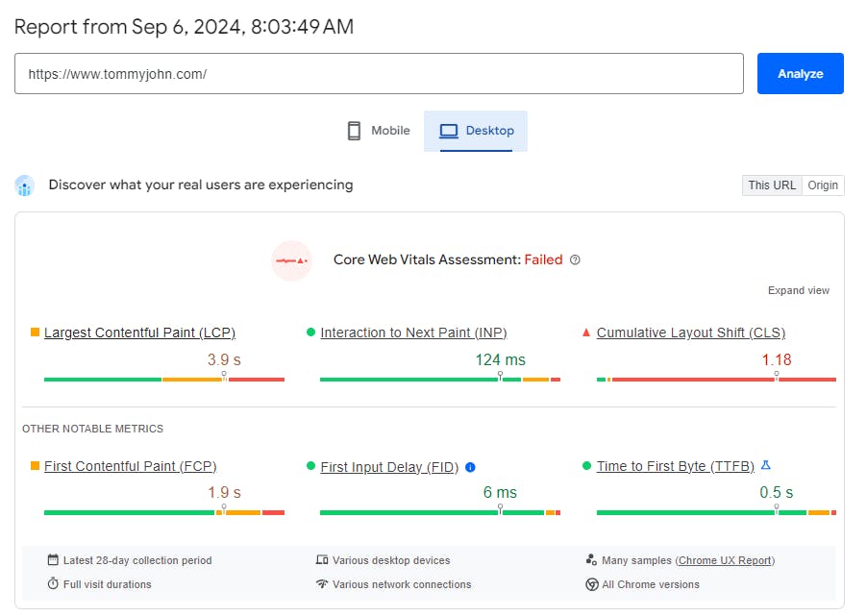Select the This URL toggle
This screenshot has width=867, height=616.
click(x=771, y=185)
